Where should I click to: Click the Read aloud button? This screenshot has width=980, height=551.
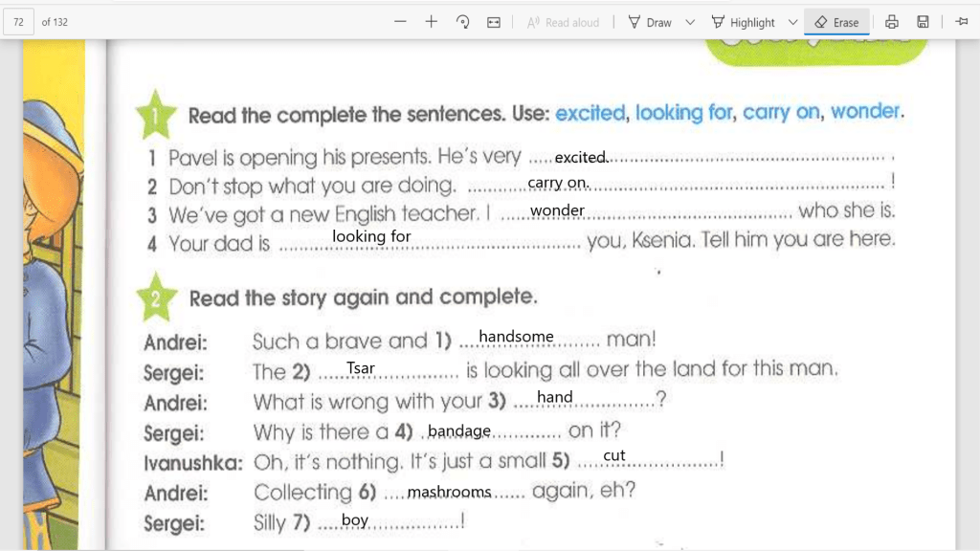563,22
